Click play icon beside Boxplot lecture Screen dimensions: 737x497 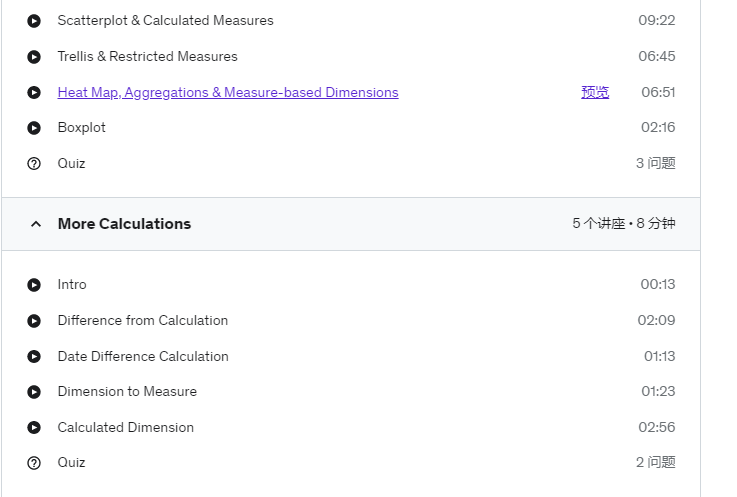pyautogui.click(x=34, y=128)
